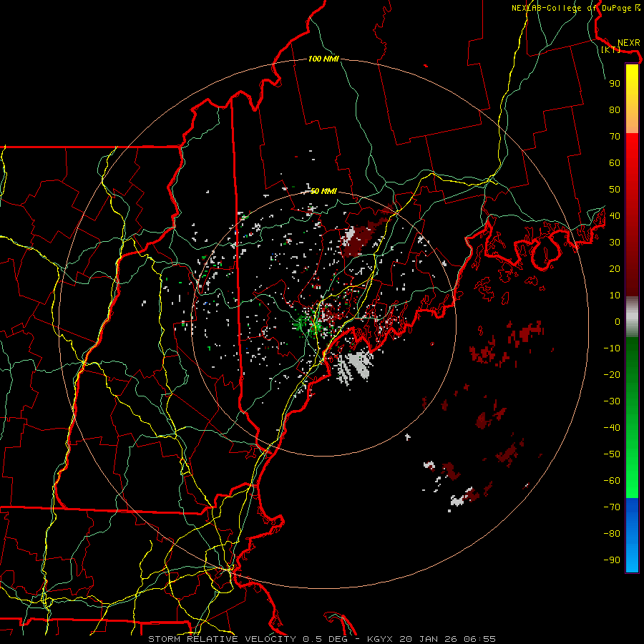Click the 70 knot scale value
The width and height of the screenshot is (644, 644).
615,137
